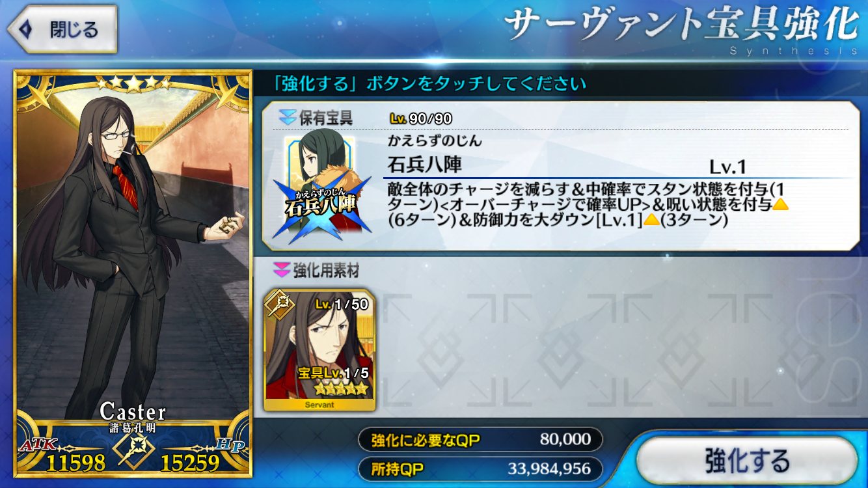868x488 pixels.
Task: Click the 宝具Lv.1/5 label on material
Action: tap(333, 373)
